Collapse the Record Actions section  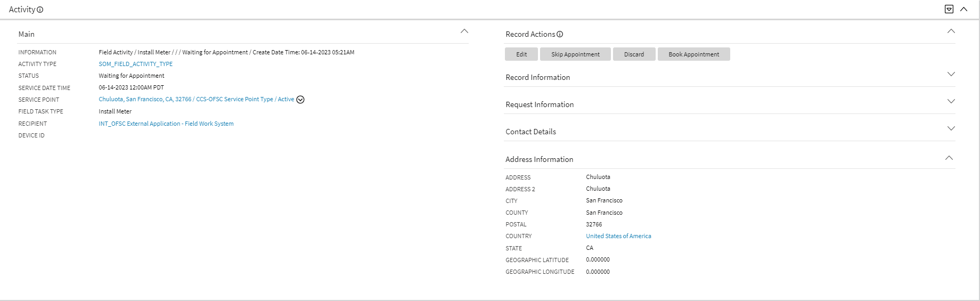(x=951, y=31)
